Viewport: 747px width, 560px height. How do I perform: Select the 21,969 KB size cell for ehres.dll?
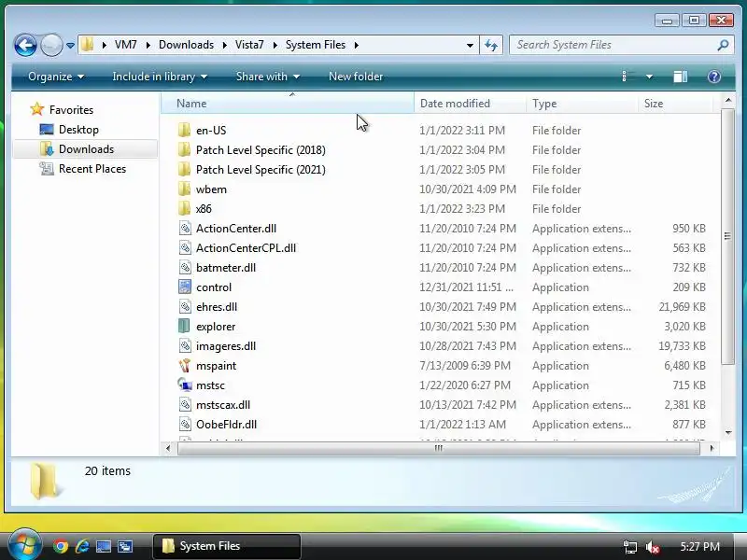[682, 307]
